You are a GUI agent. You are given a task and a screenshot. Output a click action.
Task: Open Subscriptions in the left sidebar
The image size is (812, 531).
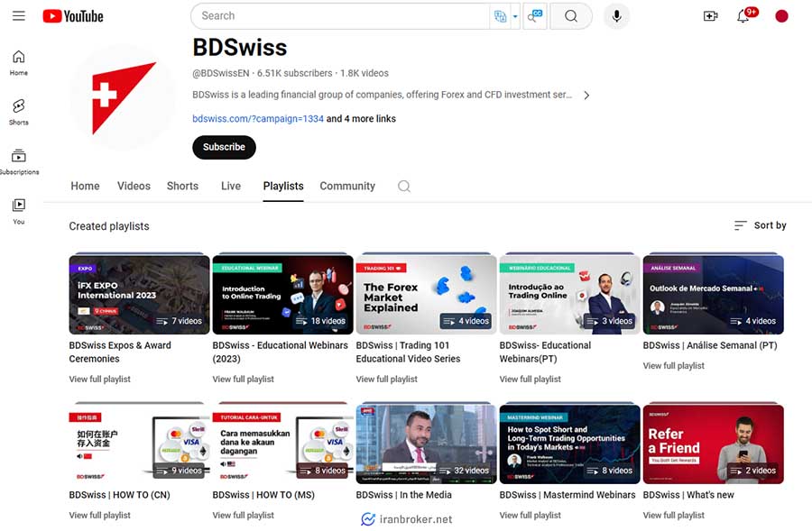click(x=19, y=161)
